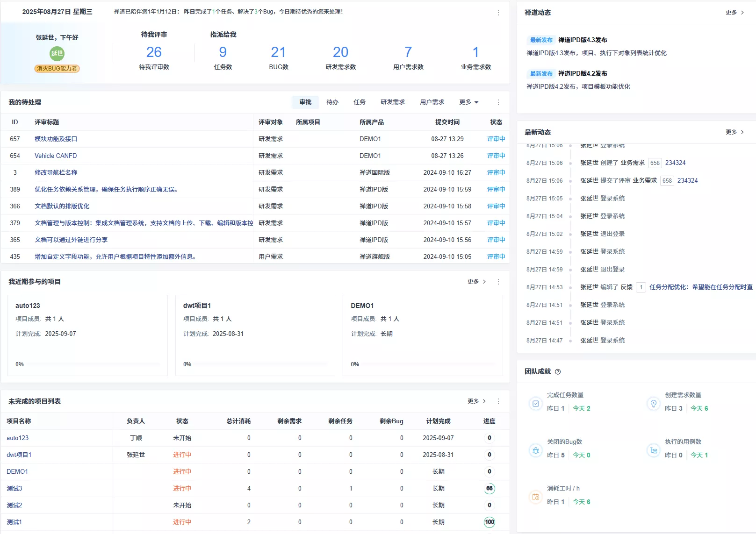The image size is (756, 534).
Task: Expand the 更多 dropdown in 我的待处理 tabs
Action: coord(468,102)
